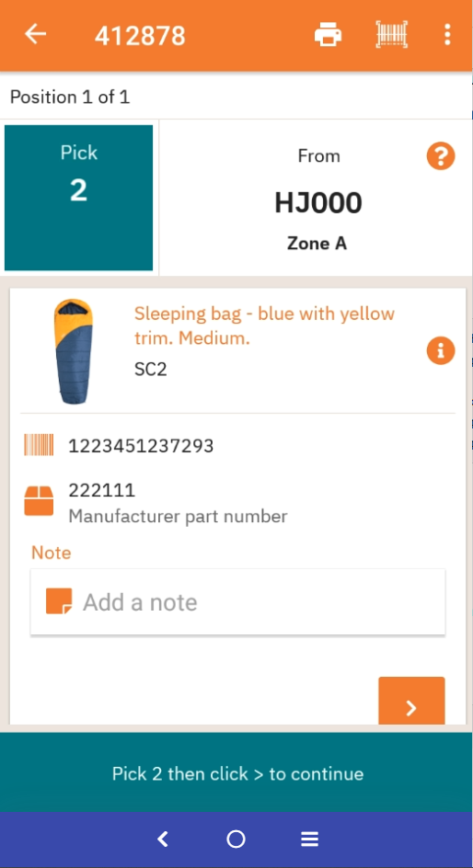Open the Android recent apps menu
Screen dimensions: 473x868
pos(309,839)
